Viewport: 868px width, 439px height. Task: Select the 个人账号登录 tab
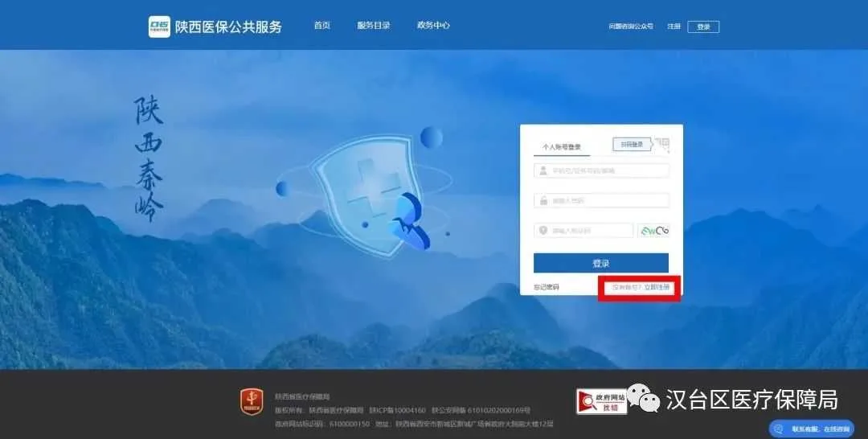pyautogui.click(x=562, y=146)
